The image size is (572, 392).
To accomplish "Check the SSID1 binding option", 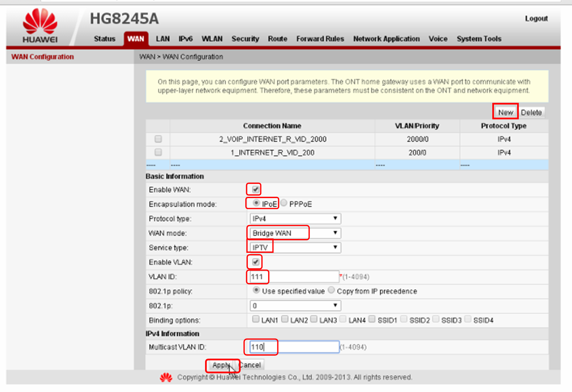I will (372, 319).
